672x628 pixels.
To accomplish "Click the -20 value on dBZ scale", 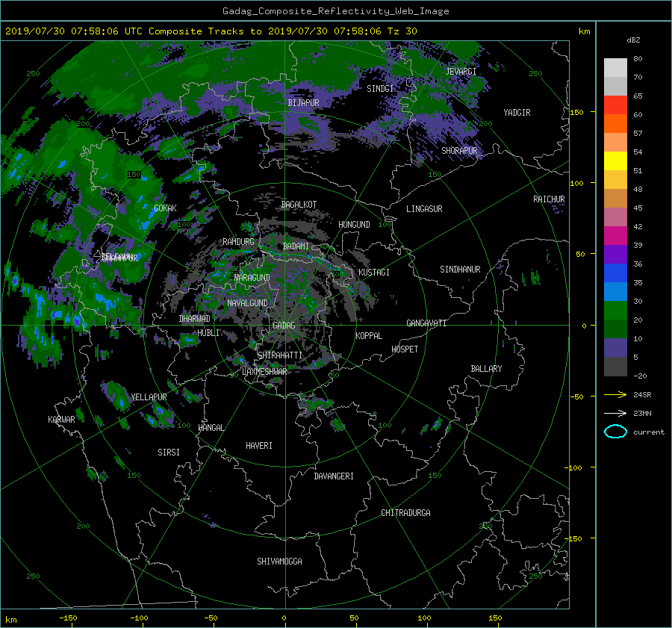I will (640, 376).
